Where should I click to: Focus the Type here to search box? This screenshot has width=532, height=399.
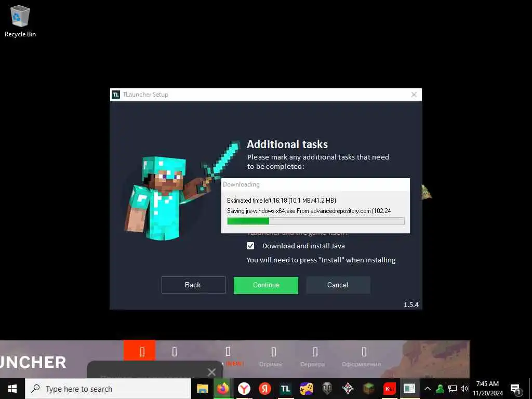point(108,389)
